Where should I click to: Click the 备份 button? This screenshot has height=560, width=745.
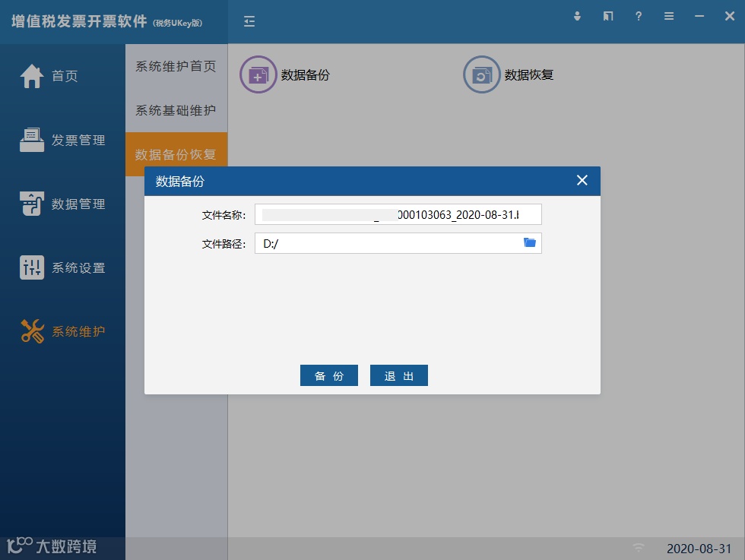coord(328,375)
